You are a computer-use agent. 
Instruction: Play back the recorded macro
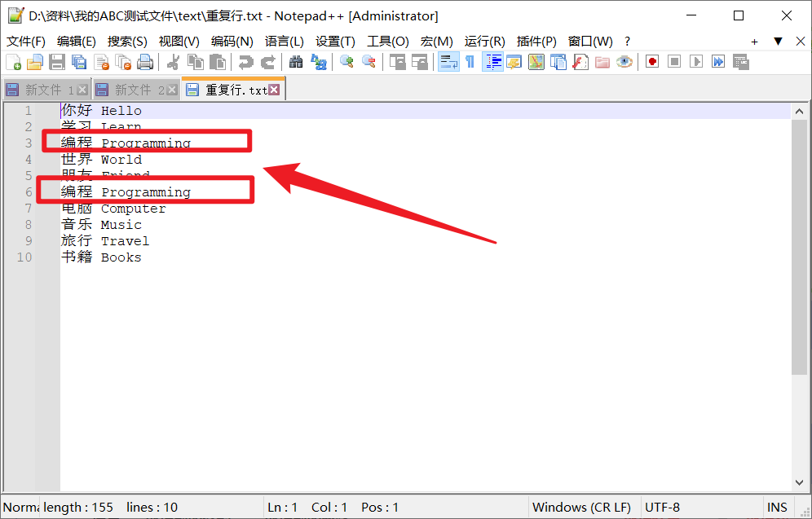click(696, 62)
